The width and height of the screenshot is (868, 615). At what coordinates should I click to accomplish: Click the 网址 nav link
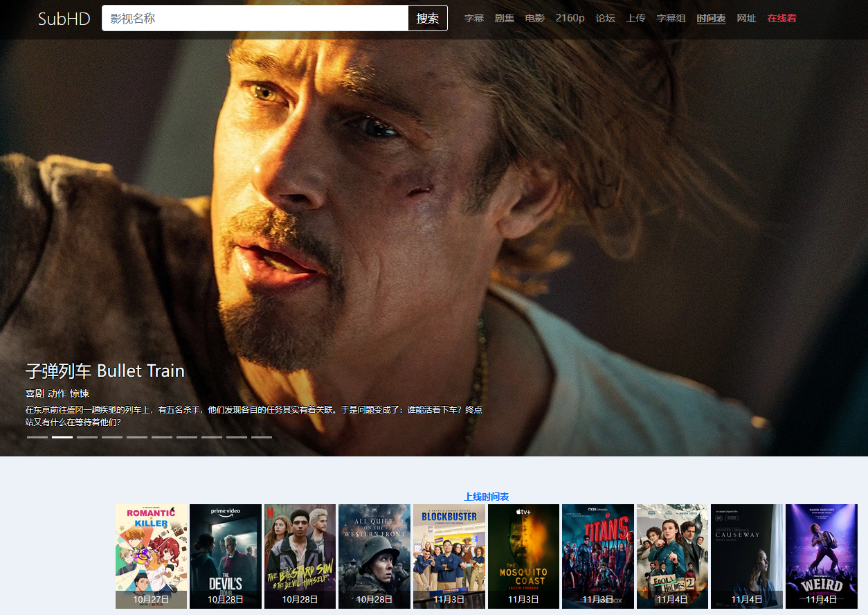(747, 18)
